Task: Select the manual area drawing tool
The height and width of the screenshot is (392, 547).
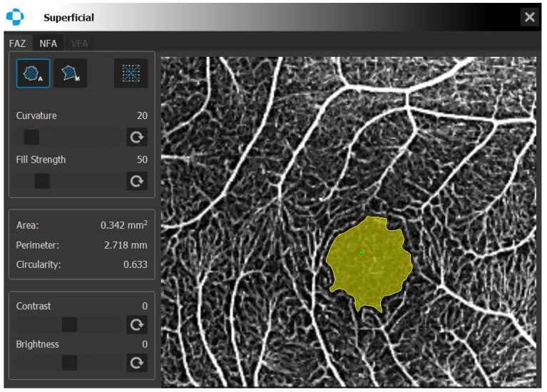Action: (71, 73)
